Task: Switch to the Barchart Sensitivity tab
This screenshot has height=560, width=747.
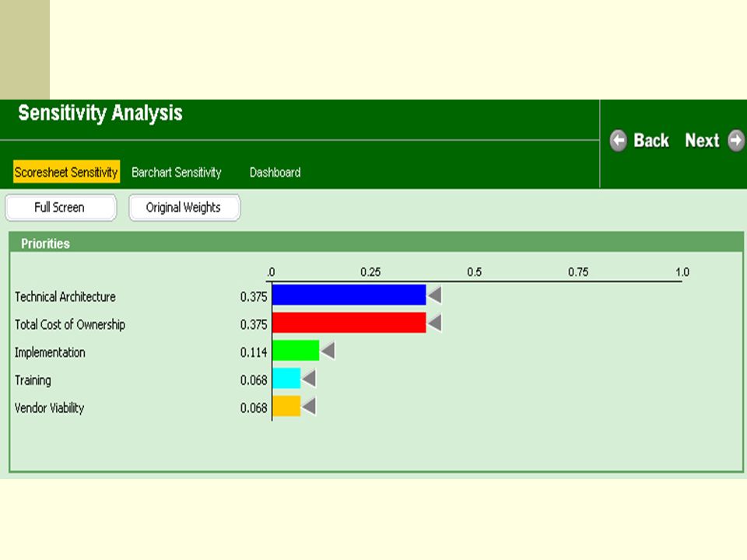Action: (x=177, y=173)
